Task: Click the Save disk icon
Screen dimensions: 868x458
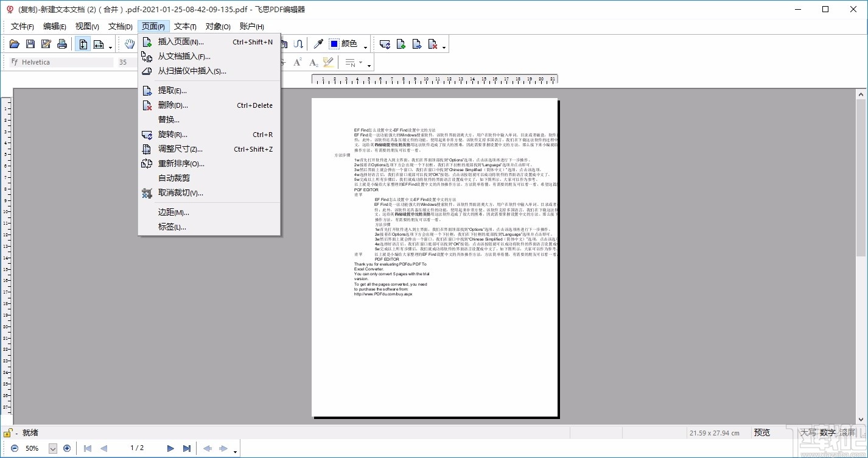Action: coord(30,44)
